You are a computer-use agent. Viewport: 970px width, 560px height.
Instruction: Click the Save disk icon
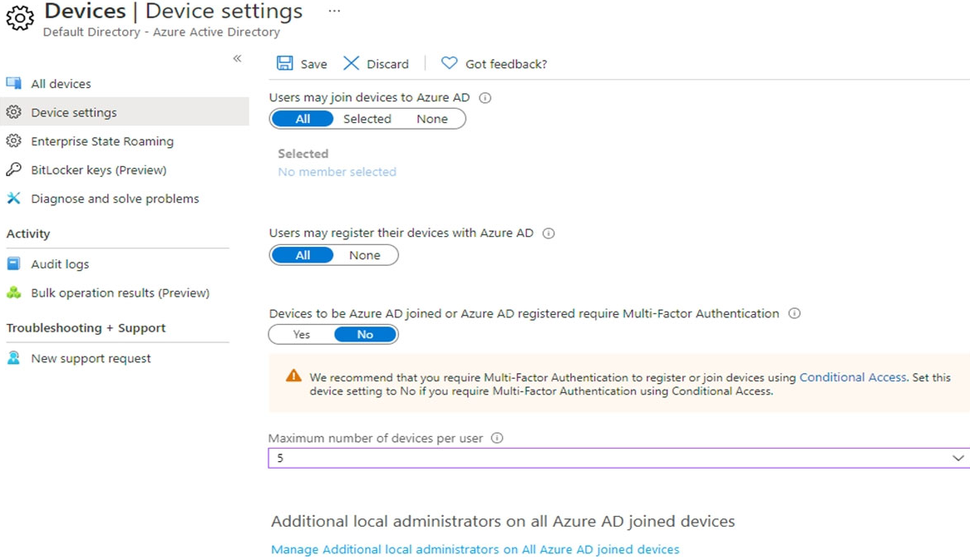pos(285,63)
